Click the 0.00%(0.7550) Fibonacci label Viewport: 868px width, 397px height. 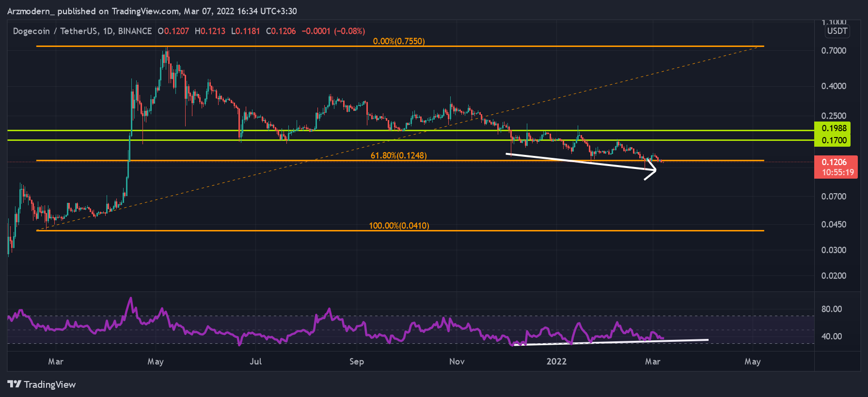point(399,41)
